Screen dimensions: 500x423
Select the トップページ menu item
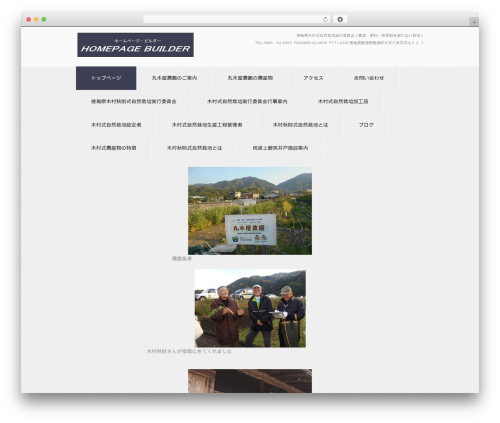pos(106,78)
